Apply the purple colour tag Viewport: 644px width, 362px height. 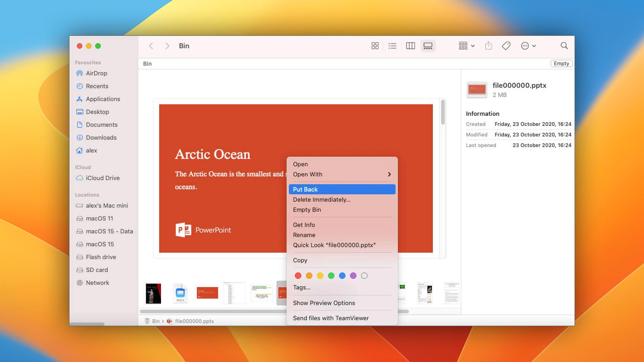tap(353, 276)
